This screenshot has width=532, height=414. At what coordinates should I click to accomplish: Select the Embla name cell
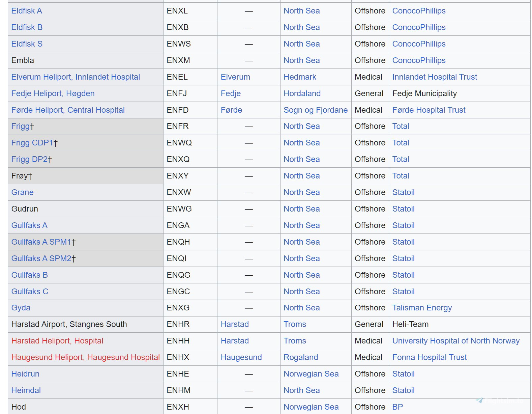[x=86, y=60]
